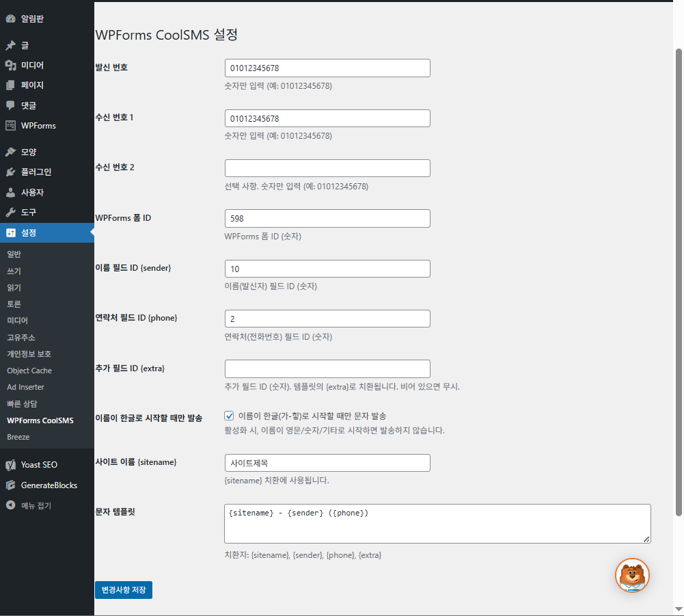This screenshot has width=684, height=616.
Task: Open the Ad Inserter settings page
Action: coord(25,387)
